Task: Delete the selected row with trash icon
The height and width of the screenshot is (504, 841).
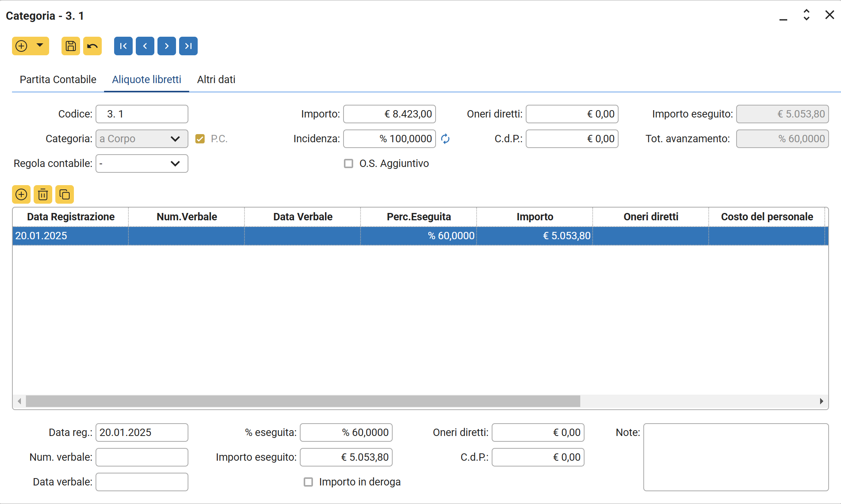Action: 43,194
